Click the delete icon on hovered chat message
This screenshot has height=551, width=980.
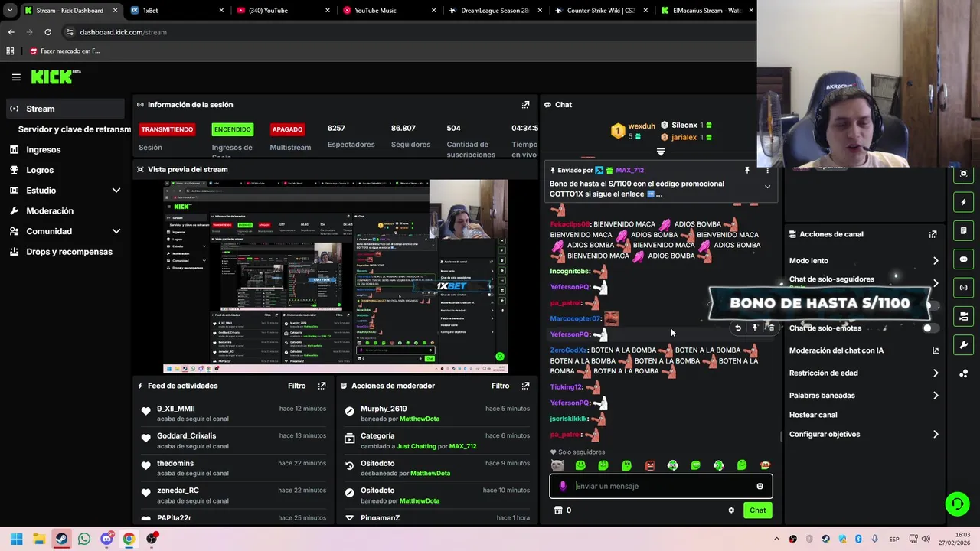point(771,328)
